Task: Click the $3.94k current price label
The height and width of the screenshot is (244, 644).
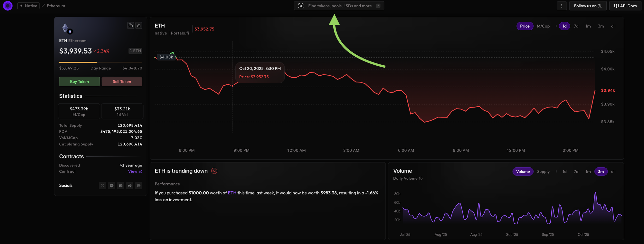Action: coord(608,90)
